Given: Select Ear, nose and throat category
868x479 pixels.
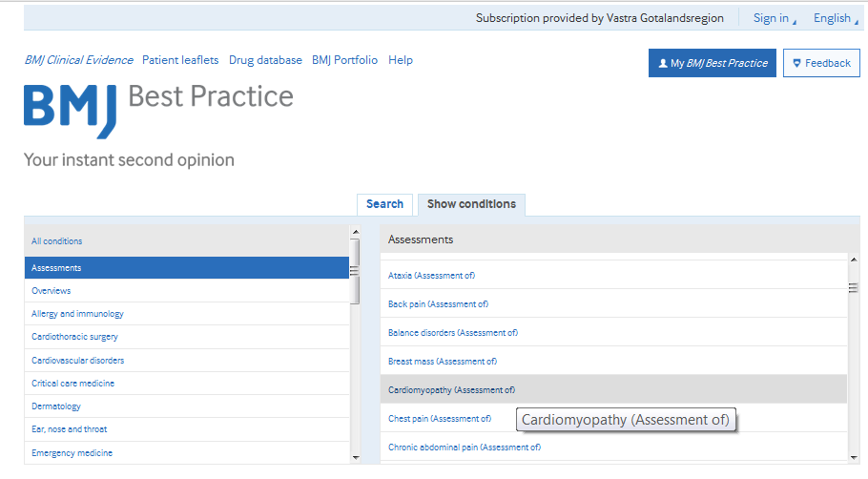Looking at the screenshot, I should coord(187,429).
